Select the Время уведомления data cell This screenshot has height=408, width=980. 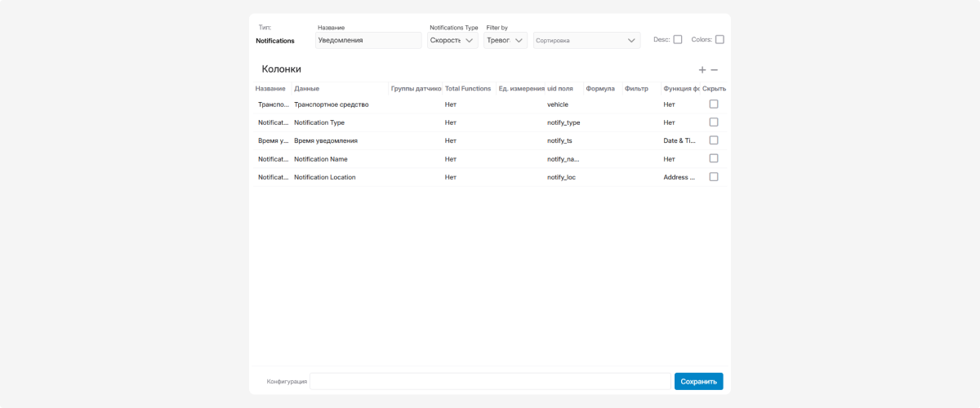point(326,140)
